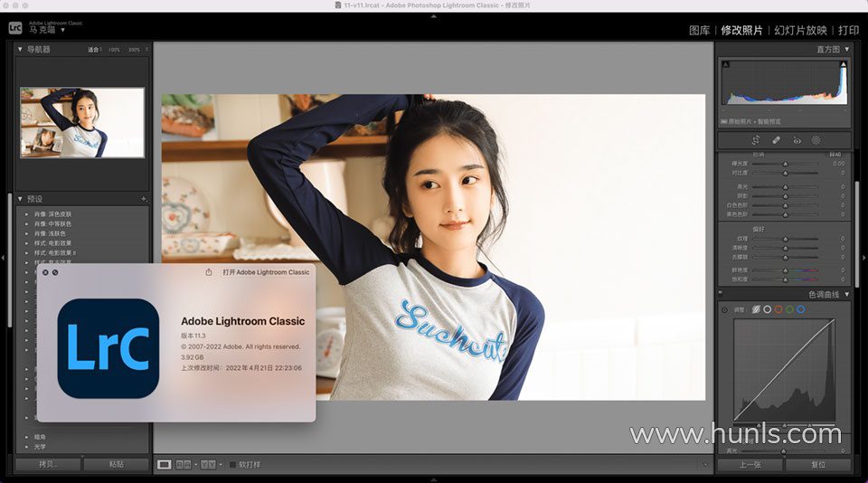Image resolution: width=868 pixels, height=483 pixels.
Task: Enable the 软打样 soft proofing checkbox
Action: tap(232, 465)
